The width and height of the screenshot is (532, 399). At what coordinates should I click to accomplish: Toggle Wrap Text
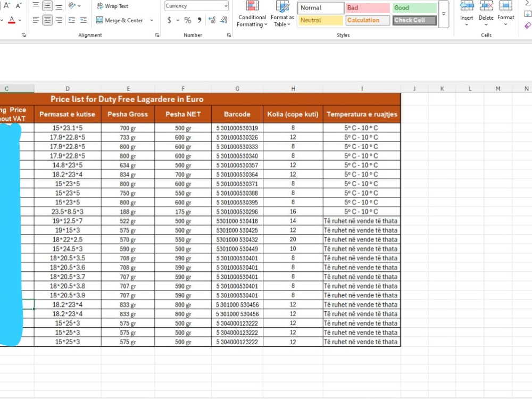click(x=112, y=6)
